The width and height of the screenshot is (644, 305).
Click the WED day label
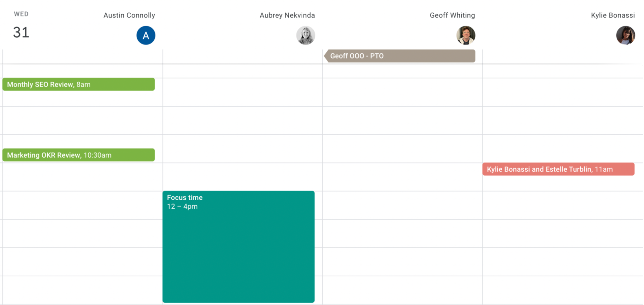[x=21, y=14]
